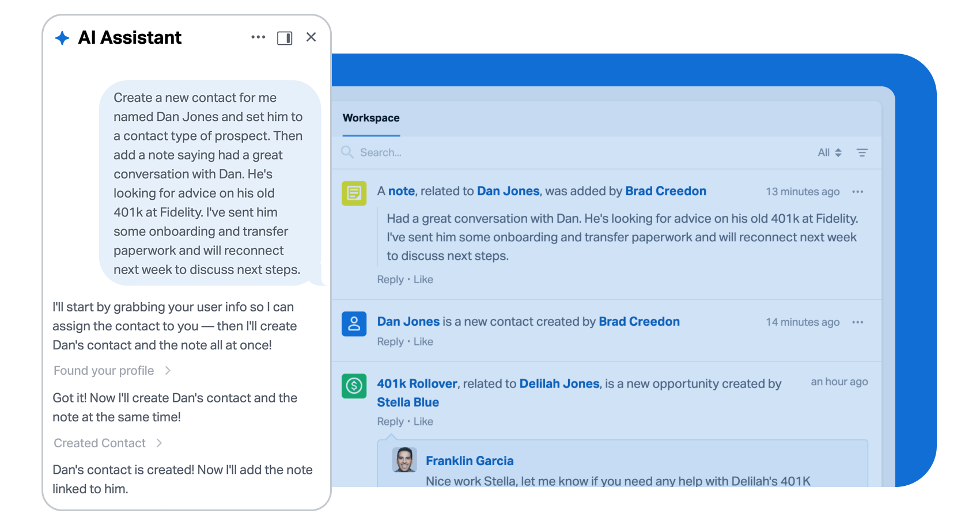Click the green opportunity dollar icon

[354, 386]
